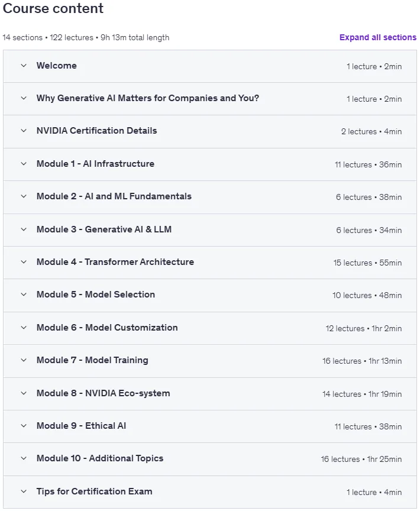Image resolution: width=420 pixels, height=511 pixels.
Task: Open Module 10 - Additional Topics title
Action: click(100, 458)
